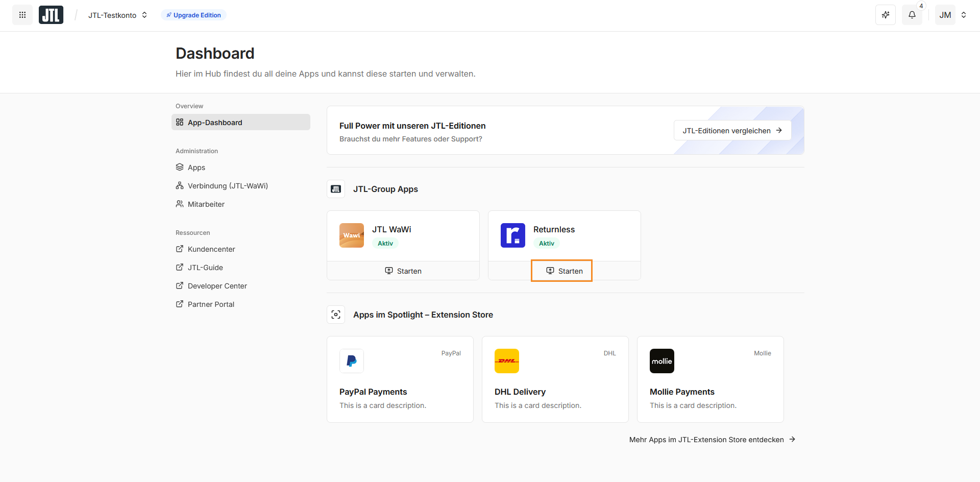Click the JTL logo in header

pos(51,15)
